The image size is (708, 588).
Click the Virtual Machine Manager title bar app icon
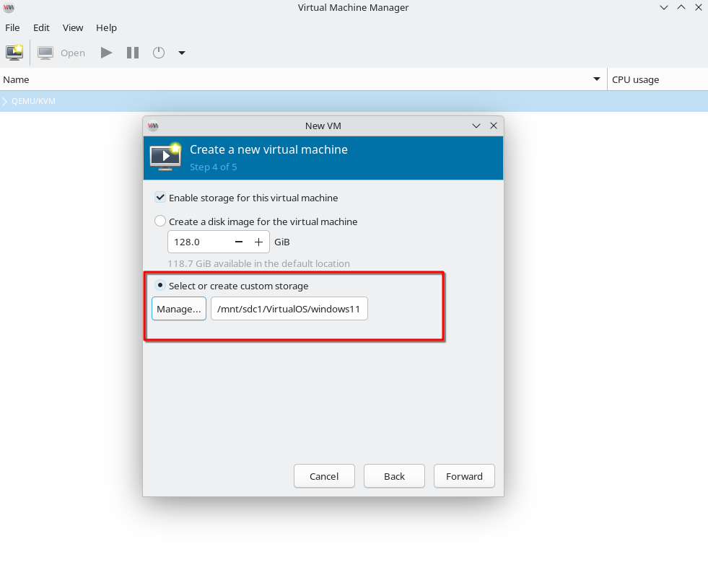(x=9, y=7)
